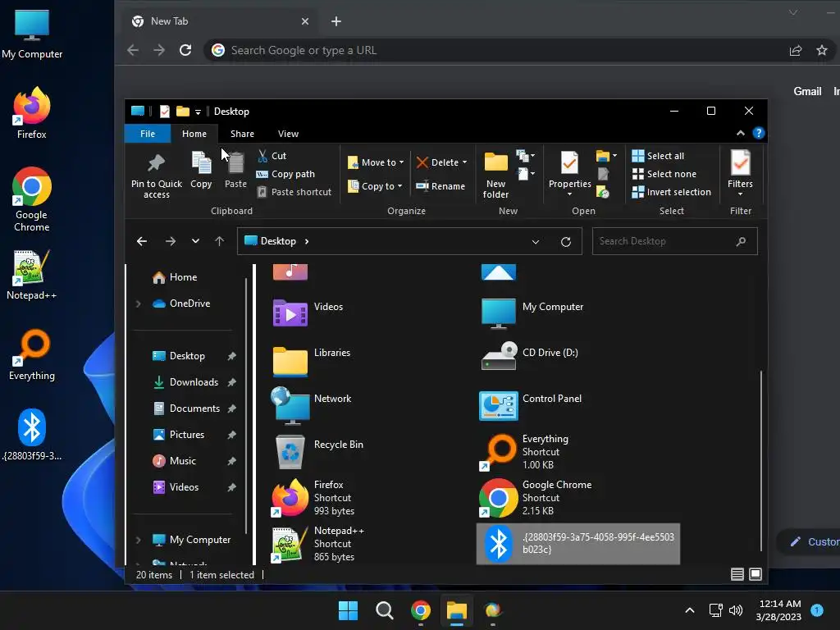Open Downloads in navigation pane
This screenshot has width=840, height=630.
click(x=194, y=382)
